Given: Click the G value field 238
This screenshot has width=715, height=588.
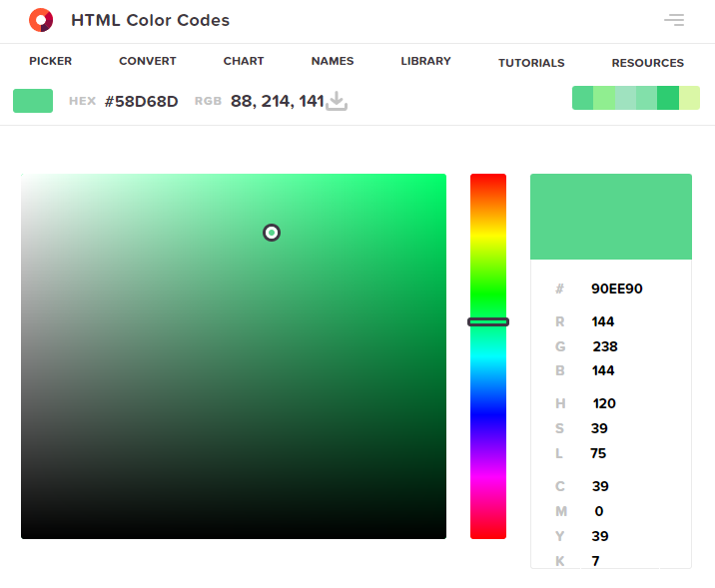Looking at the screenshot, I should [605, 346].
